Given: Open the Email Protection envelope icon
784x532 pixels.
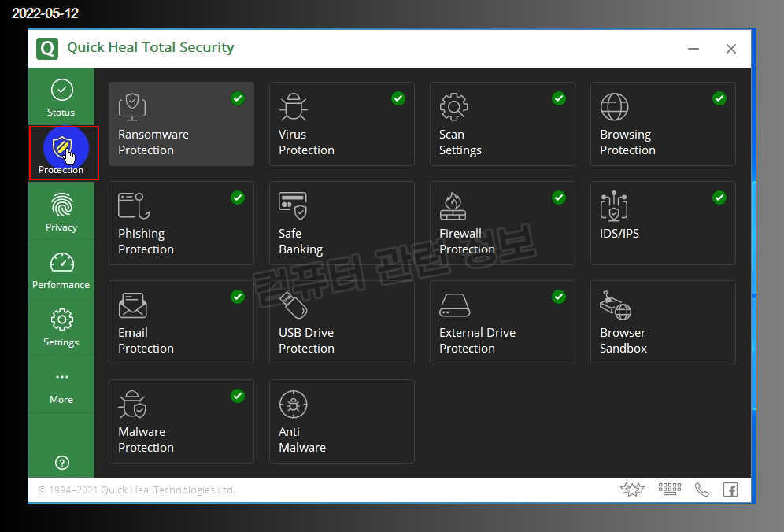Looking at the screenshot, I should tap(132, 305).
